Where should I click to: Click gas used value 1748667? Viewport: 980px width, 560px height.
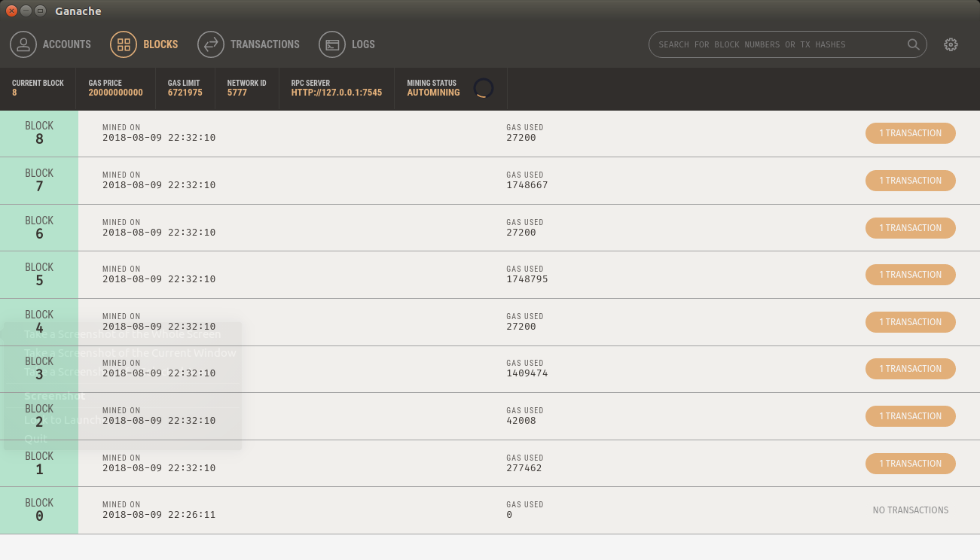(527, 185)
